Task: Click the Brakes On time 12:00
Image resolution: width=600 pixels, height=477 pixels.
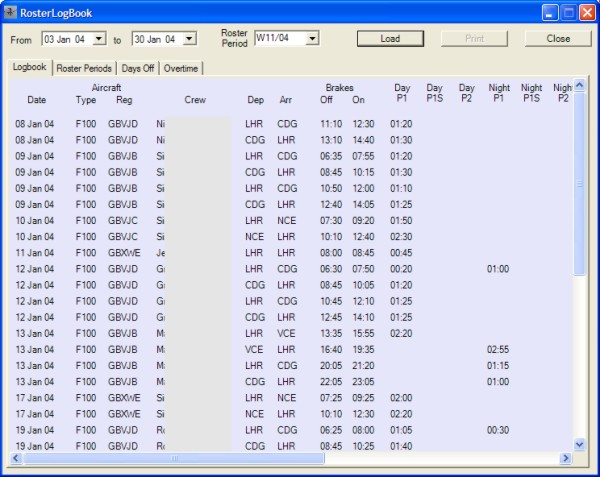Action: (x=363, y=189)
